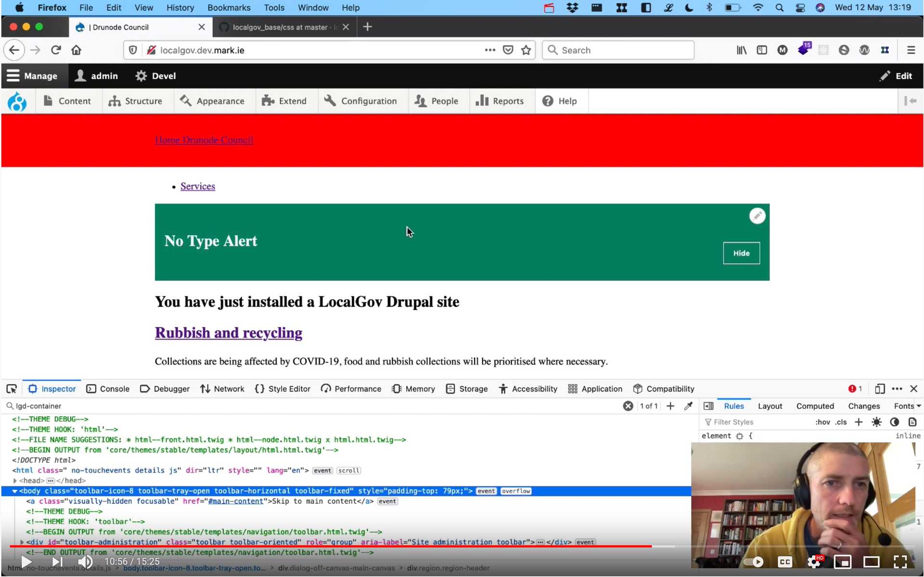Toggle the .cls class panel
This screenshot has height=577, width=924.
click(841, 422)
